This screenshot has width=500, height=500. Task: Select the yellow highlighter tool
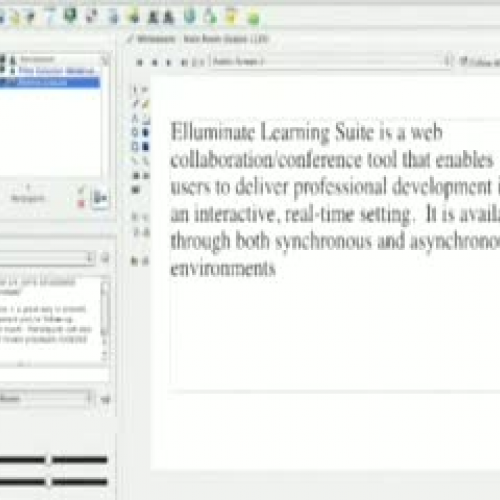pyautogui.click(x=146, y=104)
